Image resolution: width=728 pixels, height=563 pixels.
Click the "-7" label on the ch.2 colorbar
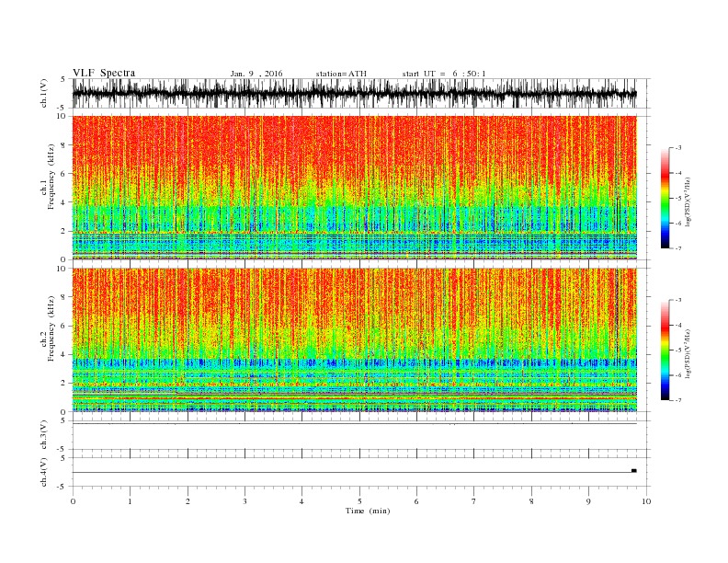tap(677, 400)
